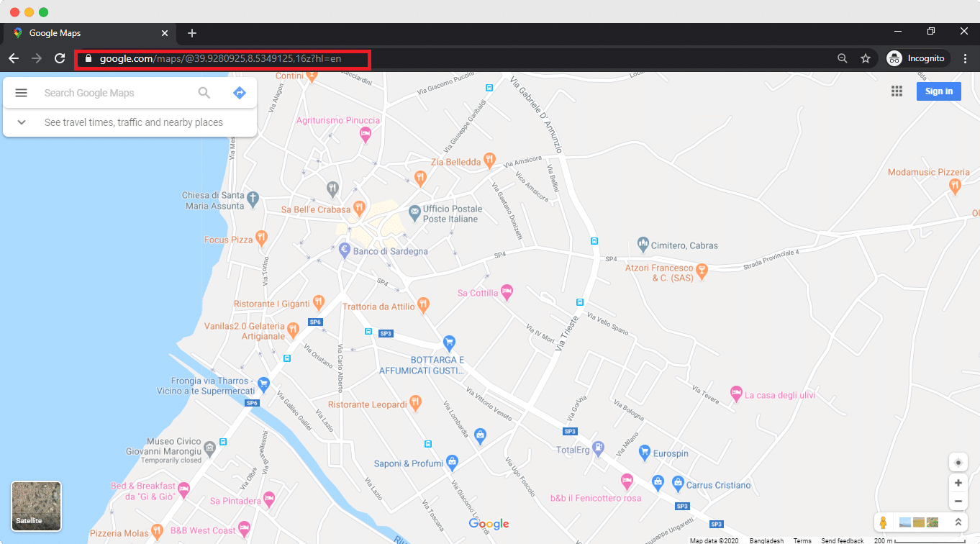This screenshot has width=980, height=544.
Task: Click the Zia Belledda restaurant pin
Action: click(x=489, y=159)
